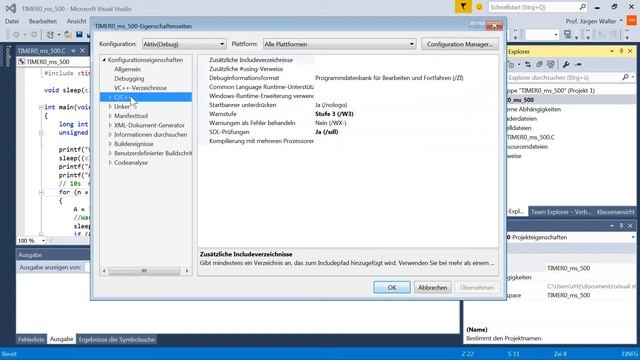Screen dimensions: 640x360
Task: Expand the Linker tree node
Action: pos(110,107)
